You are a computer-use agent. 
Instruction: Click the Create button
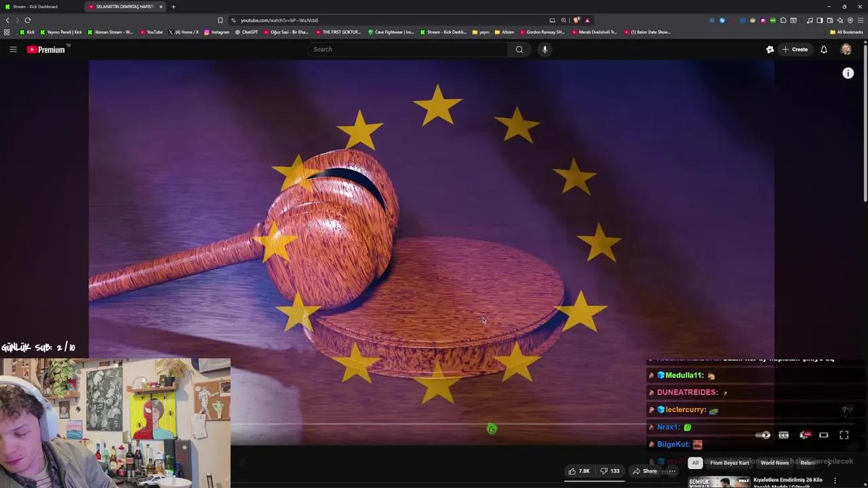pos(795,49)
